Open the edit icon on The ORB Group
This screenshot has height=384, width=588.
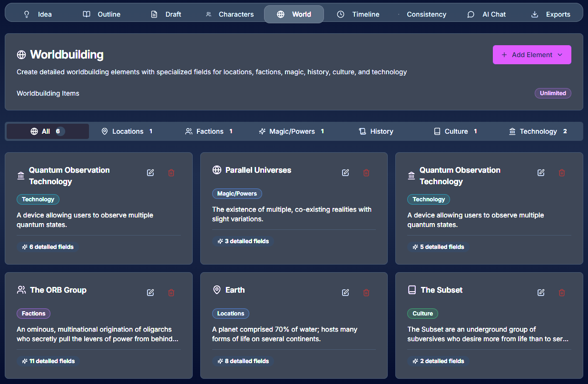pyautogui.click(x=150, y=292)
